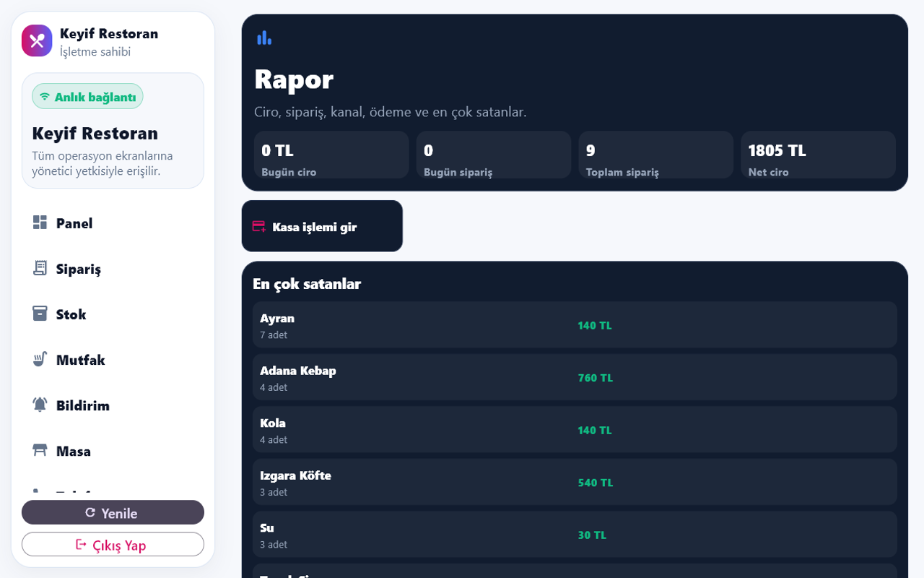Screen dimensions: 924x578
Task: Select the Su row in top sellers
Action: coord(575,535)
